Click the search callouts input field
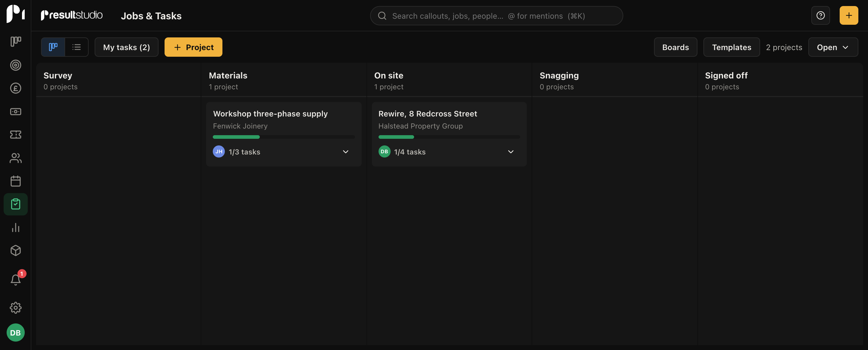 point(496,15)
